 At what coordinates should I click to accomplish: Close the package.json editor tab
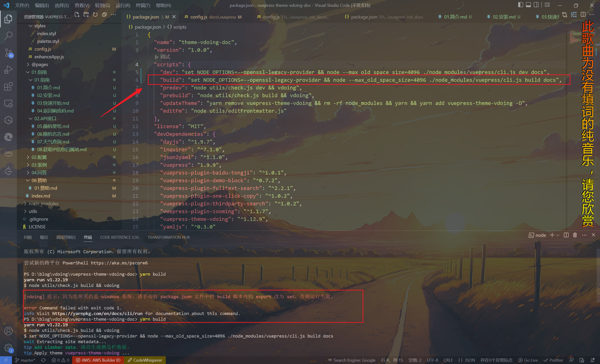174,17
